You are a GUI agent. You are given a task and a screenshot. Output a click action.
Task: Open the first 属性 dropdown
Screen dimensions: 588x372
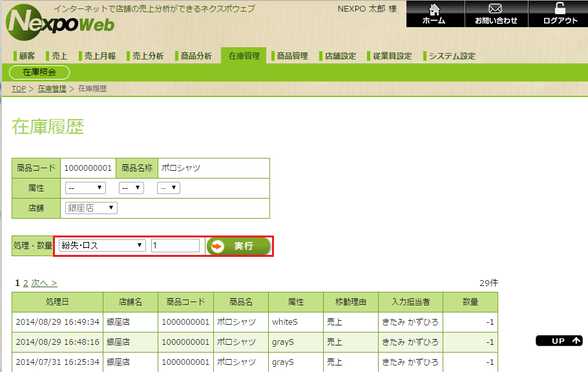(85, 188)
